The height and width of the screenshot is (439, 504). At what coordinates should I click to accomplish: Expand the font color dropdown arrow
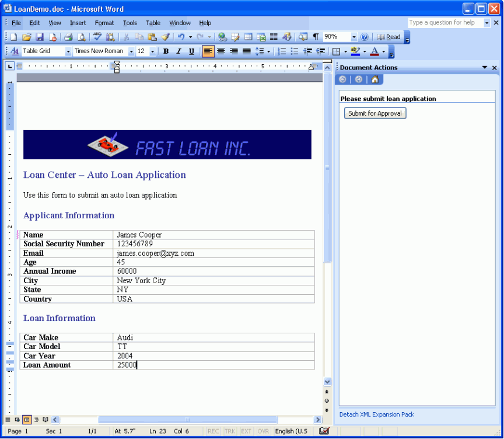click(x=383, y=51)
